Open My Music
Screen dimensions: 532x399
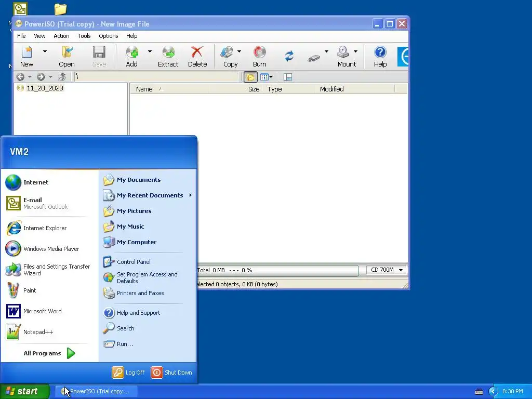[x=148, y=227]
